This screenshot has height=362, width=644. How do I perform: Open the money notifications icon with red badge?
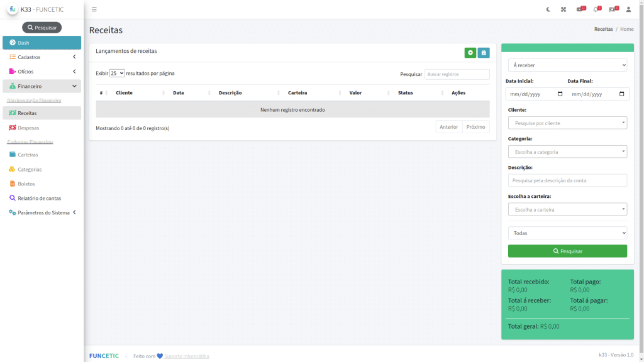point(580,9)
